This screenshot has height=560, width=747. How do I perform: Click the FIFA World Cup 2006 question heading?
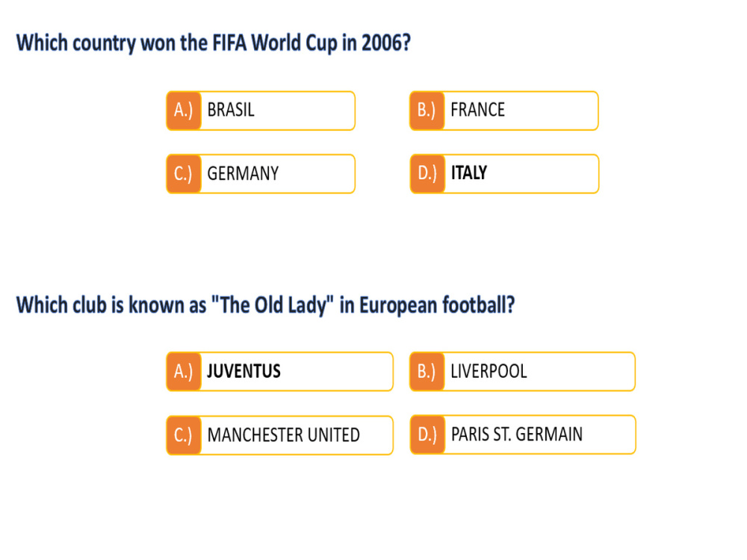[x=214, y=43]
